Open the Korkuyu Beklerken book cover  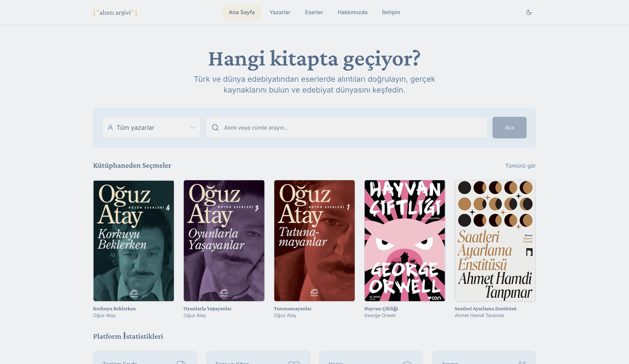click(133, 241)
